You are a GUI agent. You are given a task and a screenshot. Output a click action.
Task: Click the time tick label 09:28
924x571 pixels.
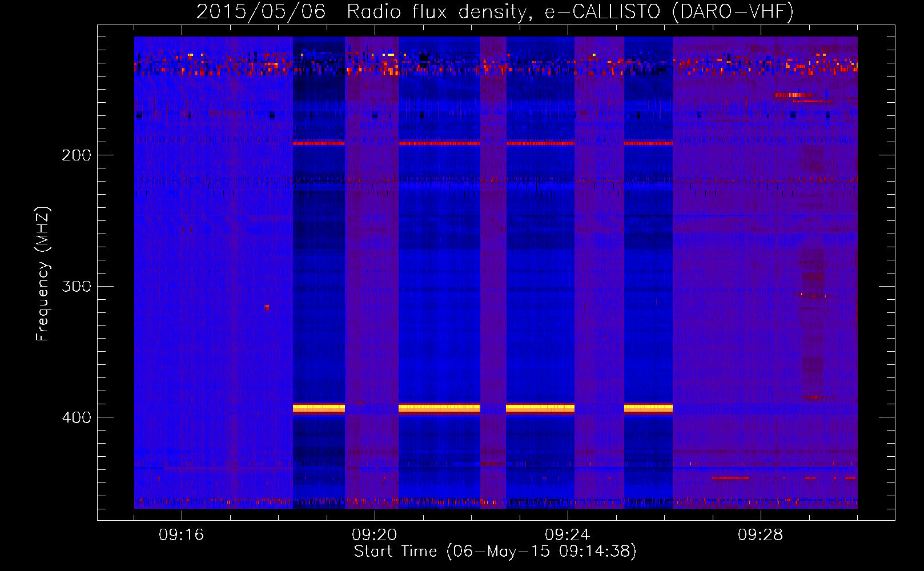(760, 535)
